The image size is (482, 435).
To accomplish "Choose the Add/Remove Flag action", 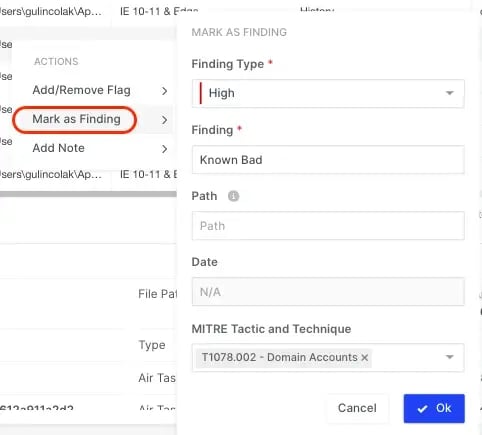I will coord(81,90).
